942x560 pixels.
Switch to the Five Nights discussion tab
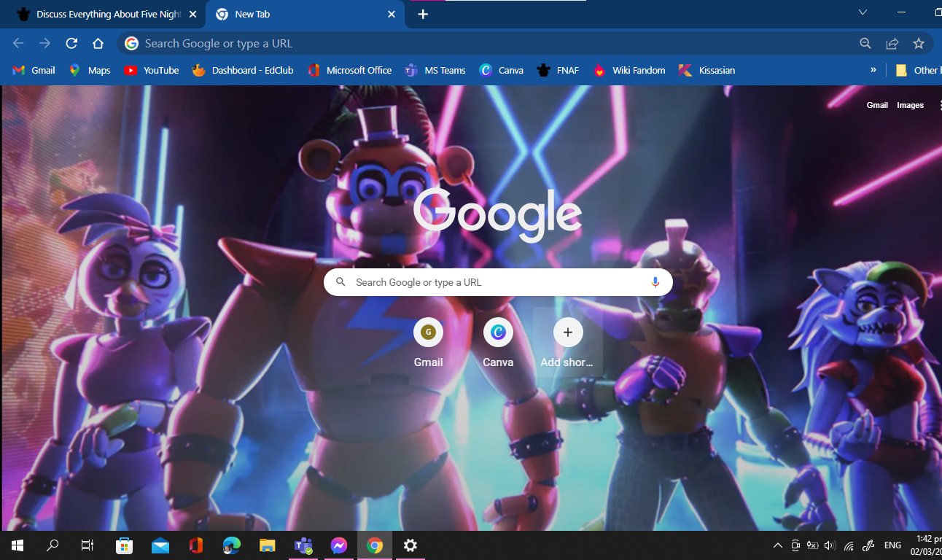click(x=102, y=14)
